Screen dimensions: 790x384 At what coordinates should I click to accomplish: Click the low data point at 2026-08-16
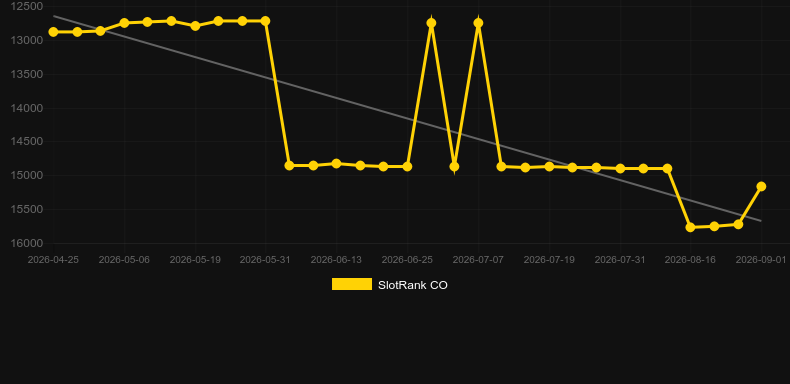[x=690, y=227]
